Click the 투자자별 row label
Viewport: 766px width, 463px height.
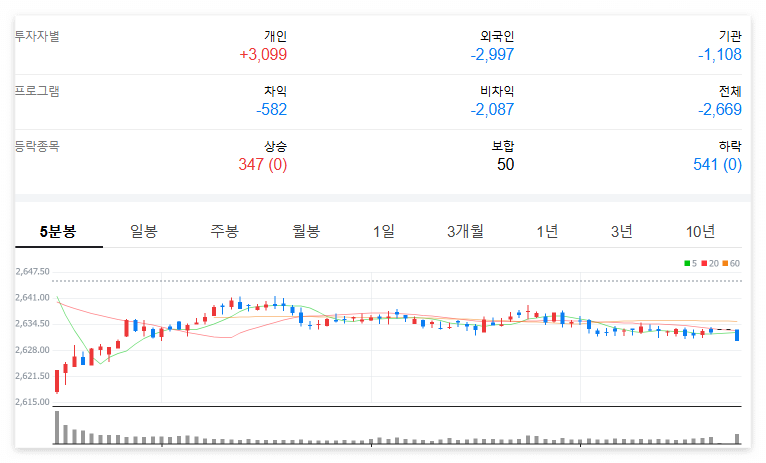(x=37, y=36)
